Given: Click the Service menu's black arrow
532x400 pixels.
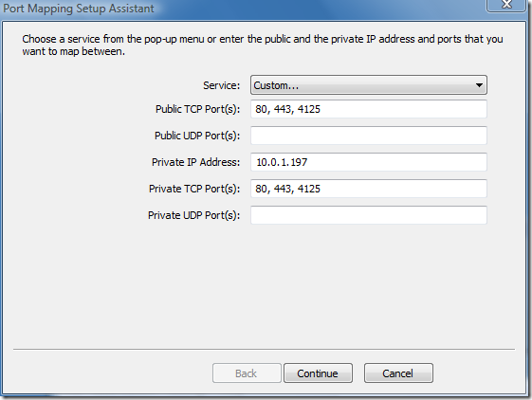Looking at the screenshot, I should (479, 85).
